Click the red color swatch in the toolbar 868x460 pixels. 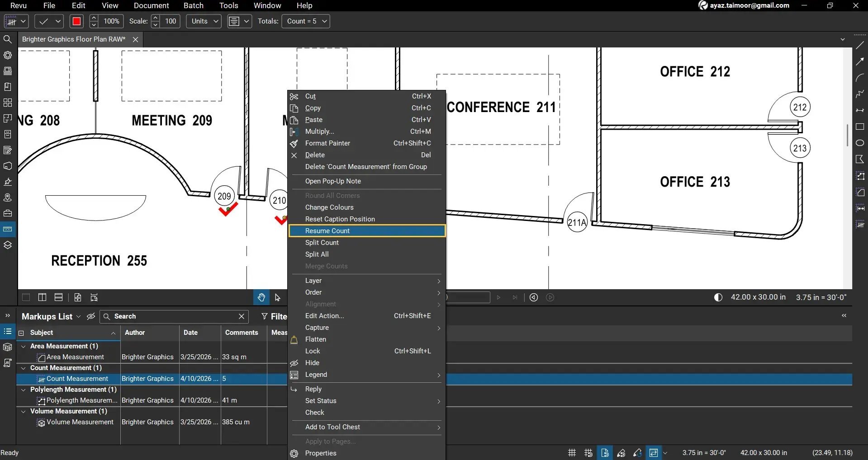[76, 21]
